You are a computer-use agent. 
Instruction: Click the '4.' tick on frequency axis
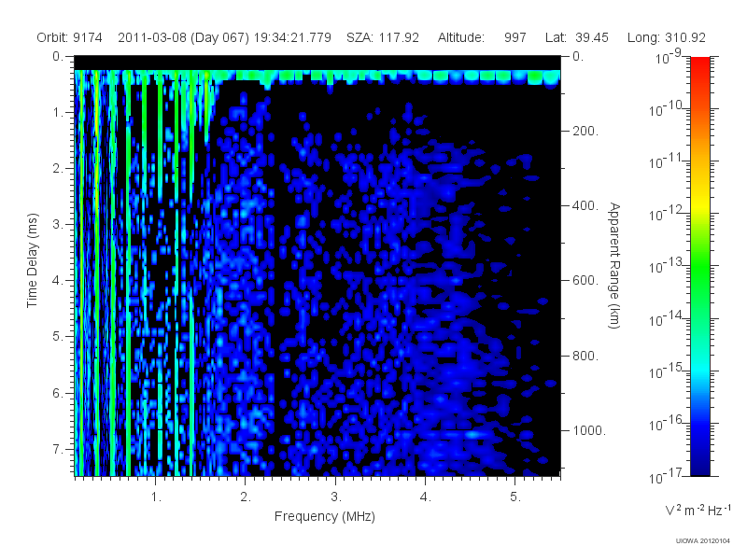[x=426, y=497]
